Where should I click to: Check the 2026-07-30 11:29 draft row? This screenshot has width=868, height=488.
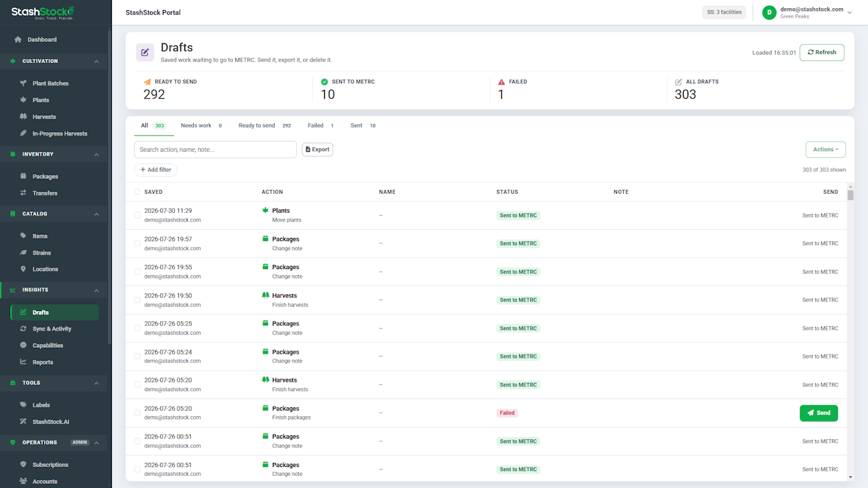click(137, 215)
